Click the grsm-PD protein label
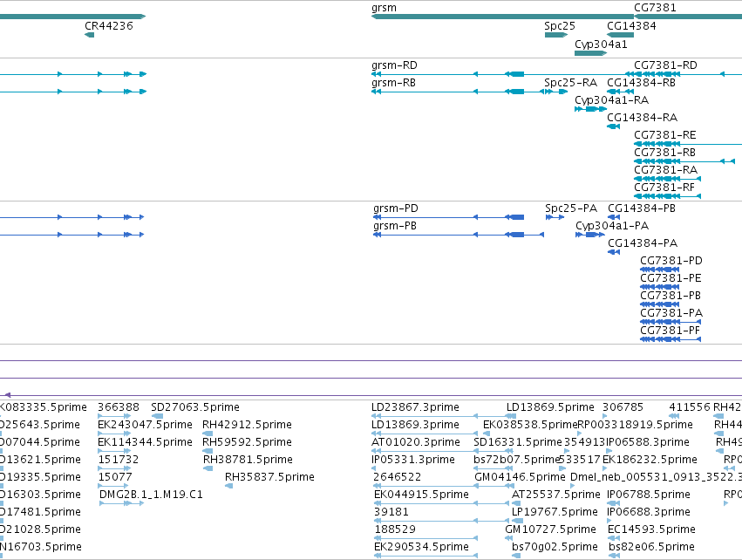 click(x=396, y=208)
